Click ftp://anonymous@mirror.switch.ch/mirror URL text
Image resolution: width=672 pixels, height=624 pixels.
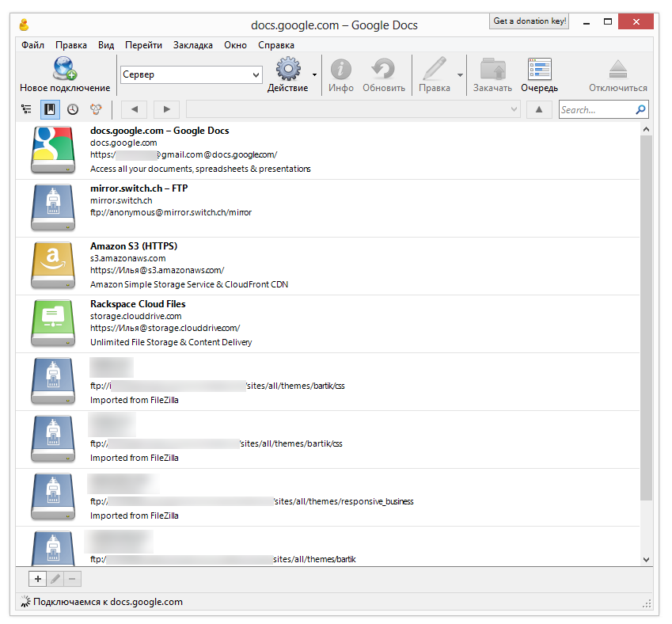pyautogui.click(x=170, y=212)
